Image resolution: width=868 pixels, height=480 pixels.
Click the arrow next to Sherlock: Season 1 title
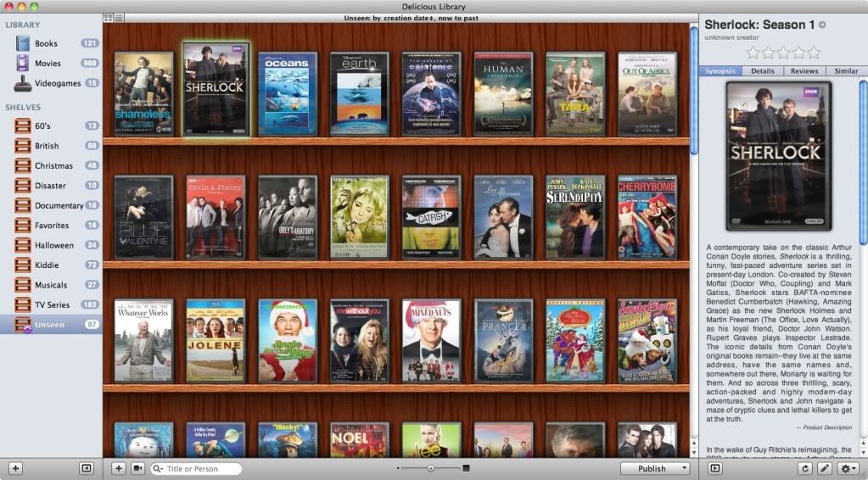[822, 25]
